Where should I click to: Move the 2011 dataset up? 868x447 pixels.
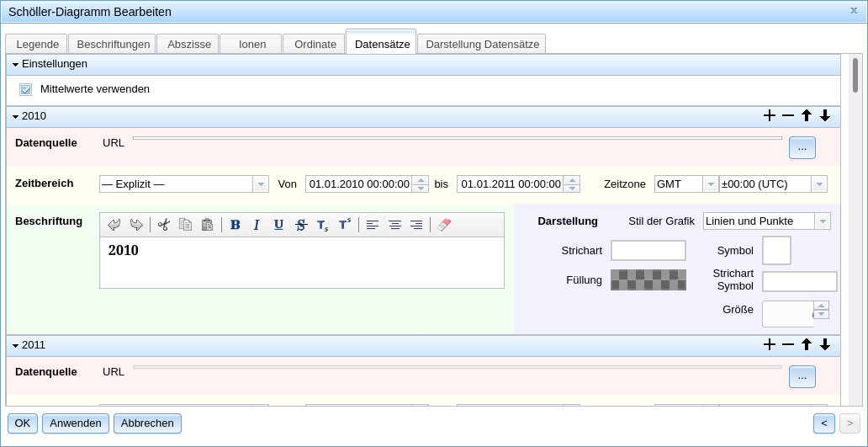[x=807, y=344]
